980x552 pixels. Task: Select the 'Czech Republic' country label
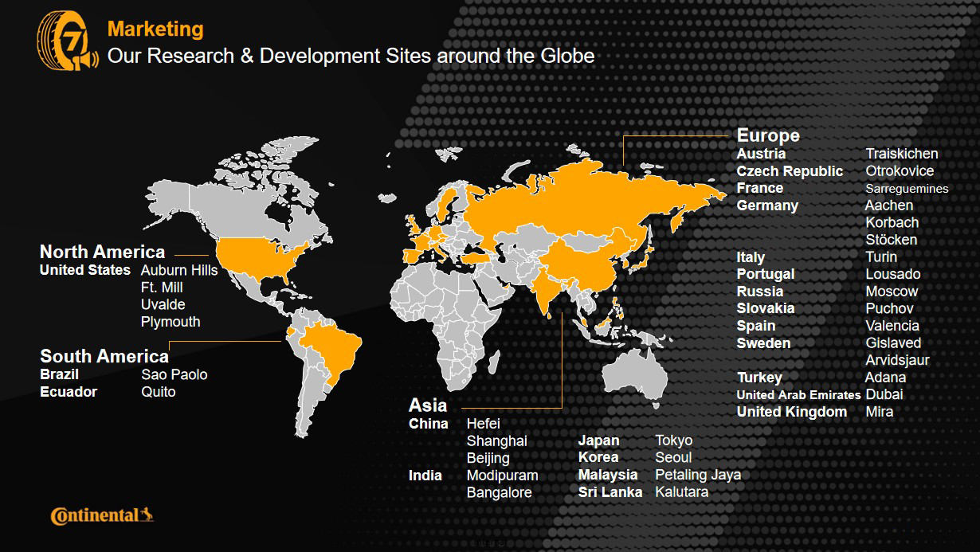(790, 171)
